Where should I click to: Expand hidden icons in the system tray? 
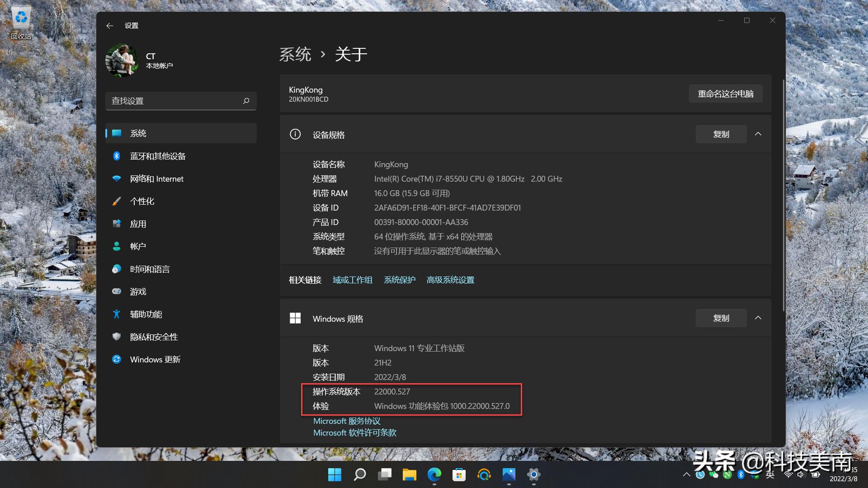pyautogui.click(x=686, y=475)
